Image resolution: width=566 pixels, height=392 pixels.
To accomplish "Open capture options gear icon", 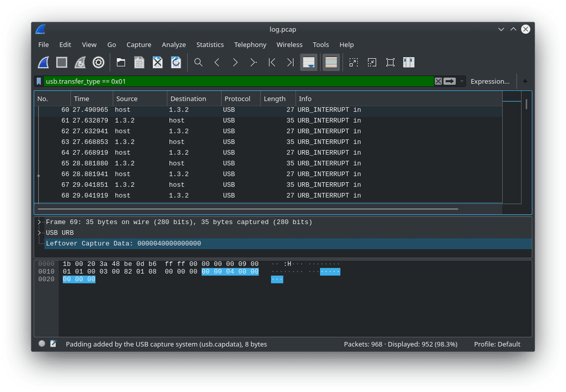I will coord(98,62).
